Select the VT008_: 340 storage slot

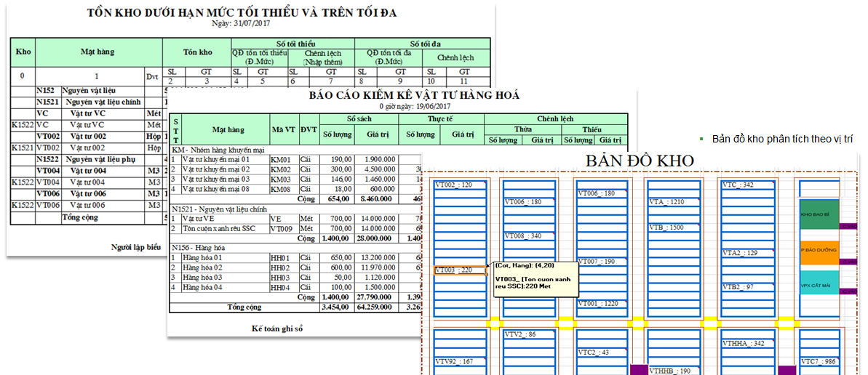pyautogui.click(x=530, y=236)
